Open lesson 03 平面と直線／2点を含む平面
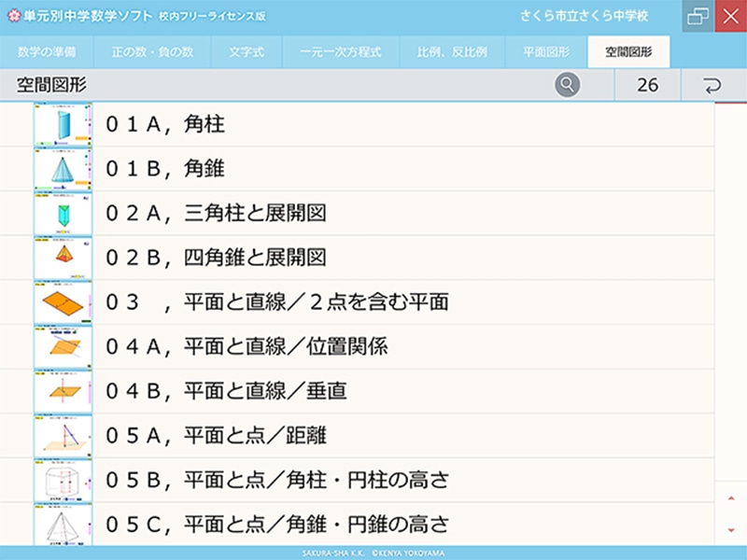This screenshot has height=560, width=747. coord(280,301)
